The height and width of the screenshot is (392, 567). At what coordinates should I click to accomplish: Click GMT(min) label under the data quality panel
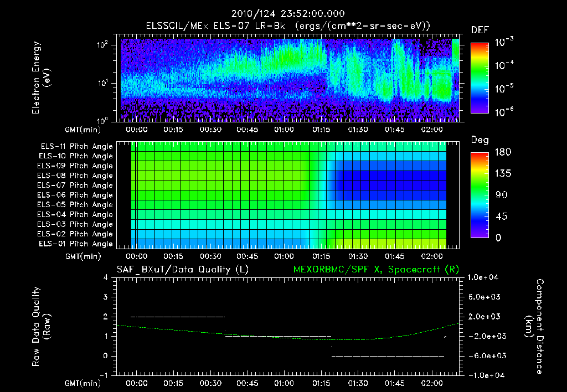[x=83, y=383]
